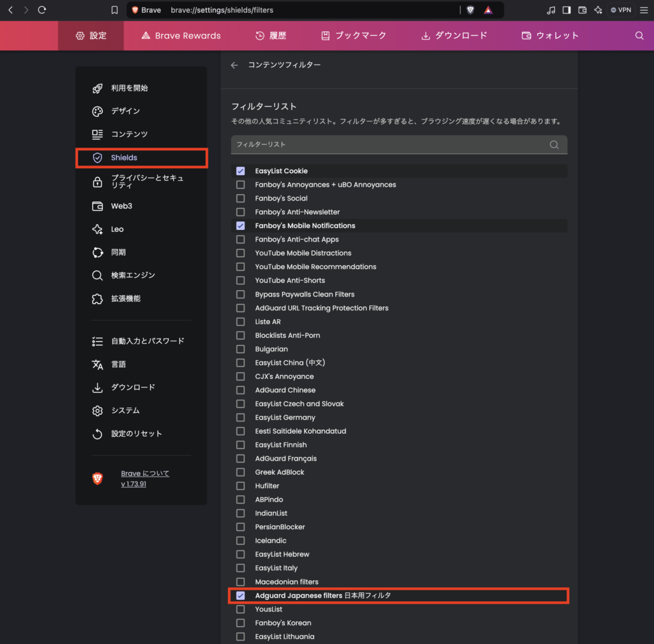Viewport: 654px width, 644px height.
Task: Enable the EasyList Italy filter
Action: point(240,568)
